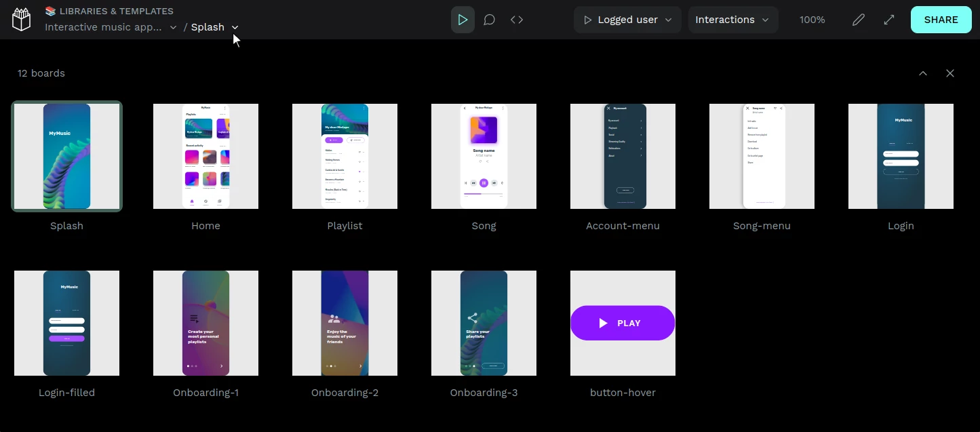Click the Penpot logo icon

click(22, 20)
